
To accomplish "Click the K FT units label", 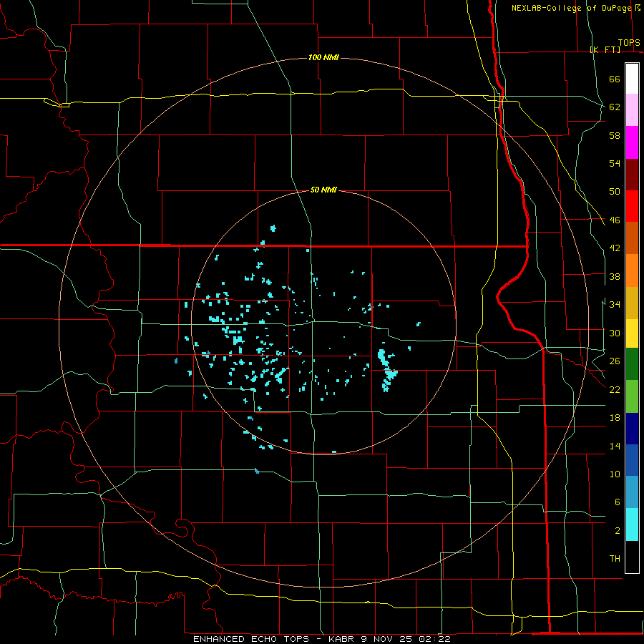I will (x=605, y=49).
